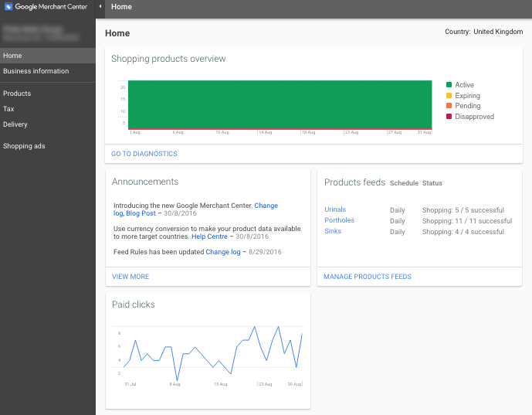532x415 pixels.
Task: Click the Disapproved legend color swatch
Action: (x=449, y=117)
